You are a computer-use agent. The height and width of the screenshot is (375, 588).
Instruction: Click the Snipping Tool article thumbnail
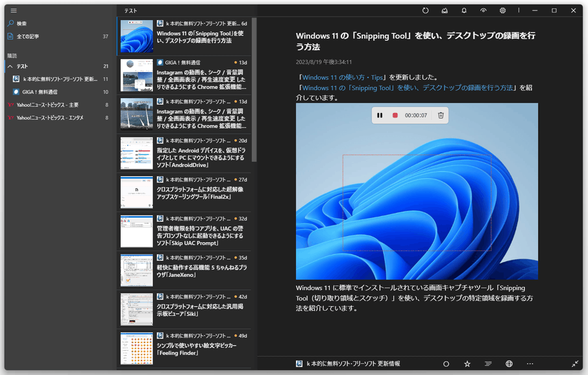click(136, 36)
